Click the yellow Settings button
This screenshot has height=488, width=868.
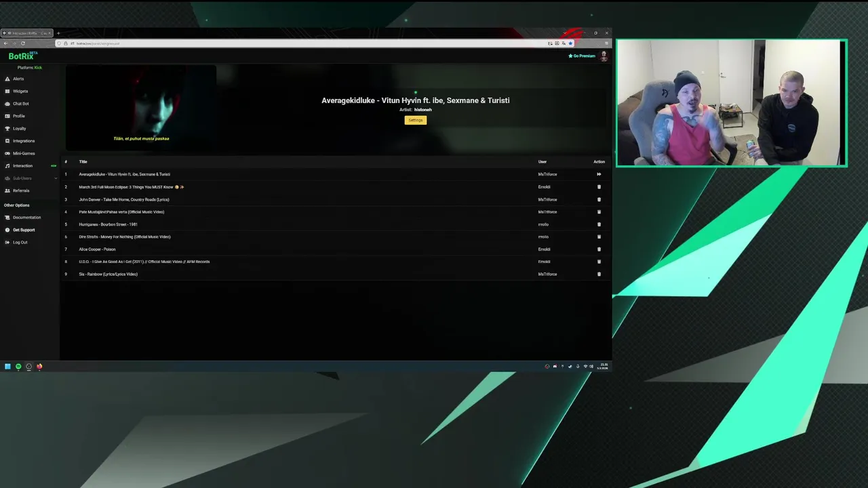[416, 120]
